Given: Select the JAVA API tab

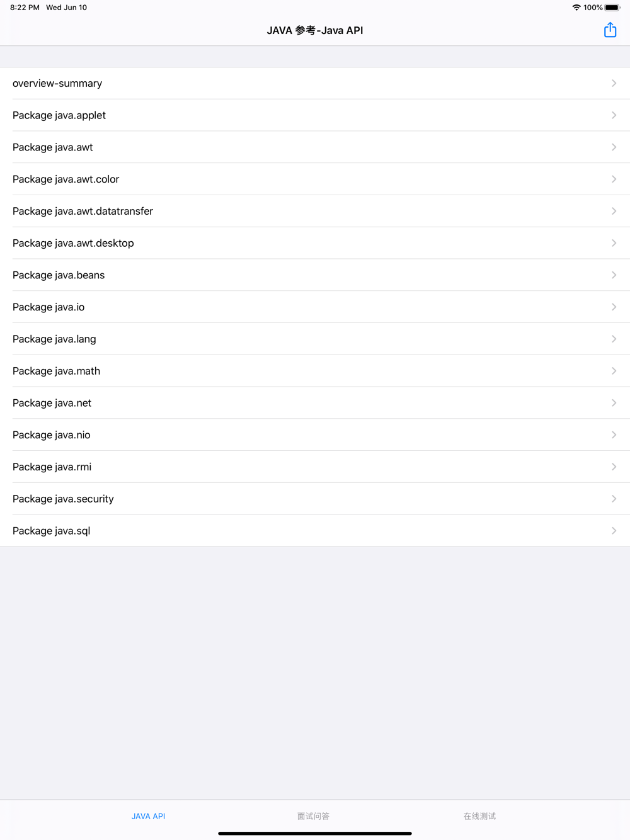Looking at the screenshot, I should pos(149,816).
